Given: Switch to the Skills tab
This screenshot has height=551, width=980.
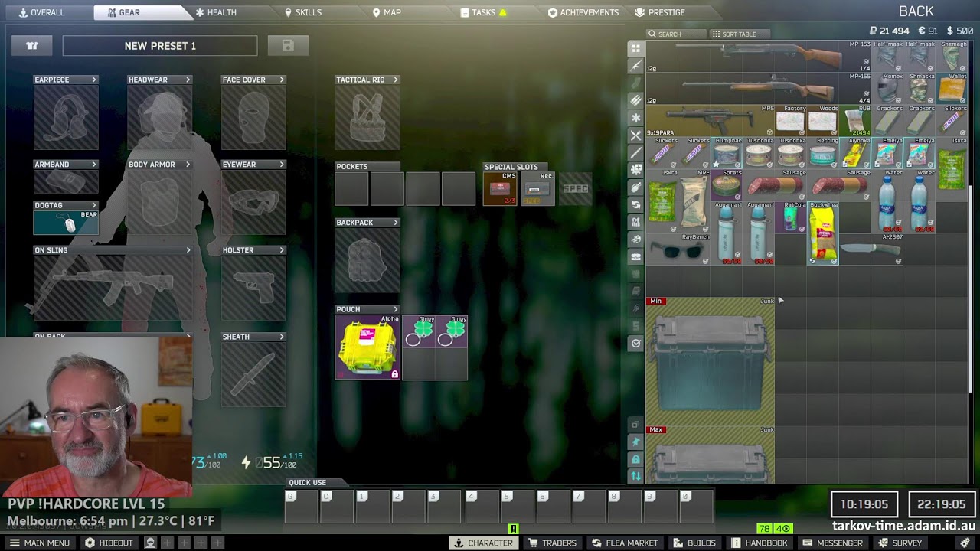Looking at the screenshot, I should point(303,12).
